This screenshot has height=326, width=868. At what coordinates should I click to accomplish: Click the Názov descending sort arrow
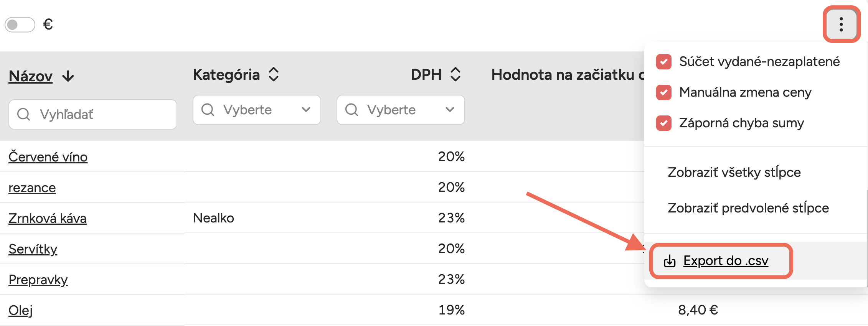(x=68, y=76)
